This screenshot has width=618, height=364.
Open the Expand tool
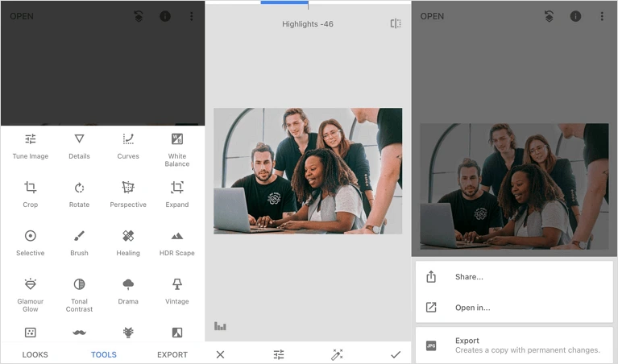click(177, 194)
